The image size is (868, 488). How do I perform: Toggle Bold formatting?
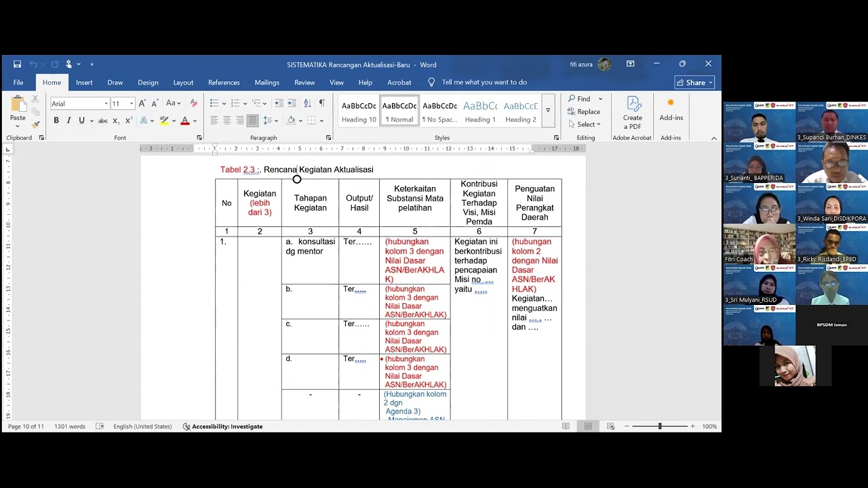point(56,121)
